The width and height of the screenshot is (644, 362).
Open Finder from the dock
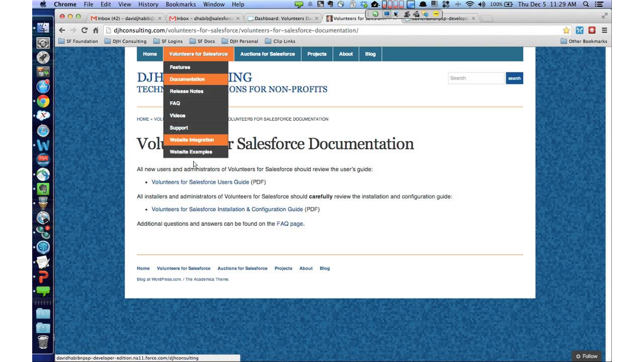pyautogui.click(x=43, y=28)
